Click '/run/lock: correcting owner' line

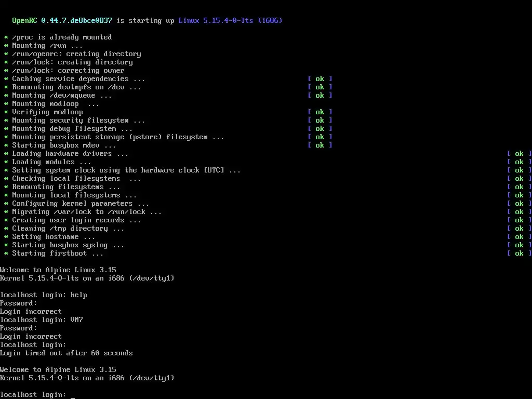pyautogui.click(x=68, y=71)
